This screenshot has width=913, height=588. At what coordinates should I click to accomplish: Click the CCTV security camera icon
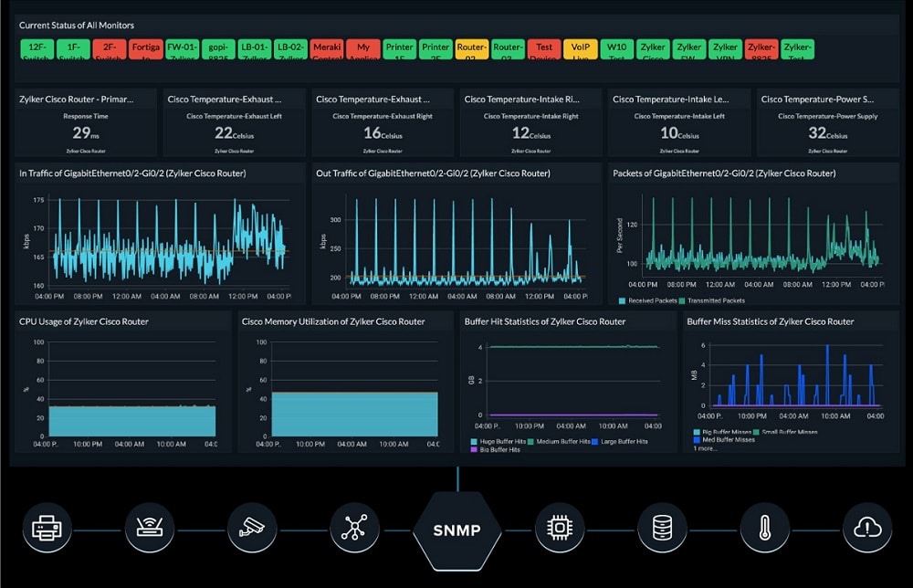point(252,529)
